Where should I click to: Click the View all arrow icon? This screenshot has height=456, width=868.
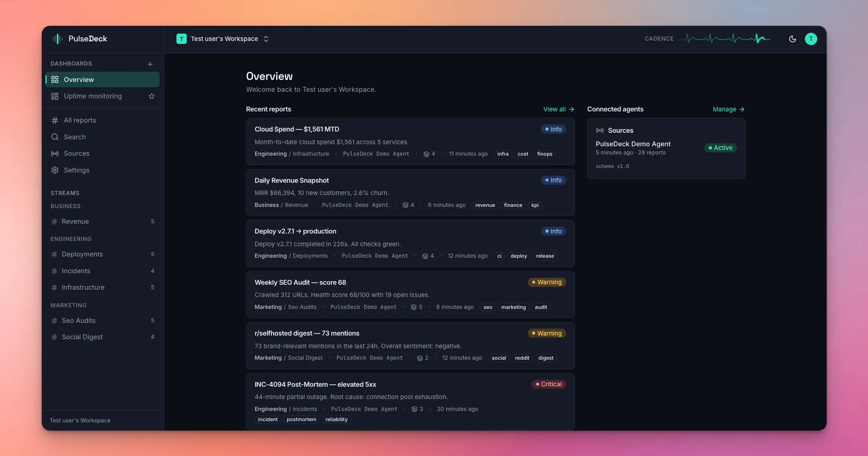pos(571,109)
